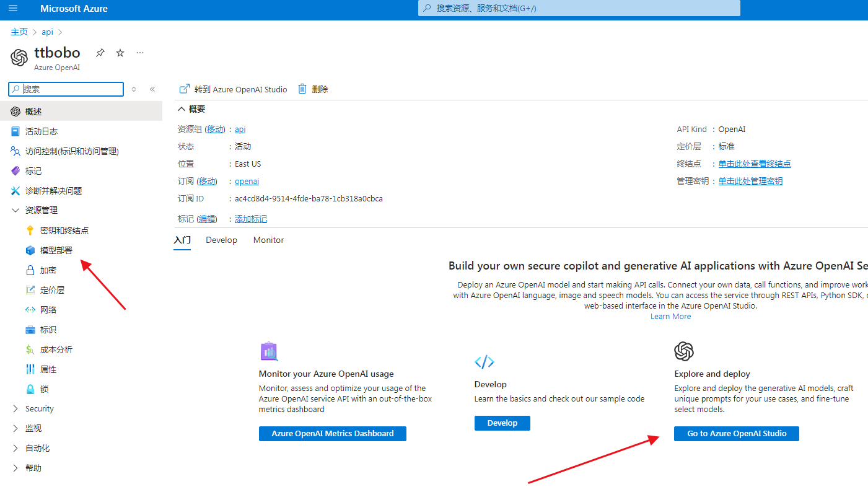Click the 网络 network icon
This screenshot has width=868, height=492.
[x=30, y=310]
